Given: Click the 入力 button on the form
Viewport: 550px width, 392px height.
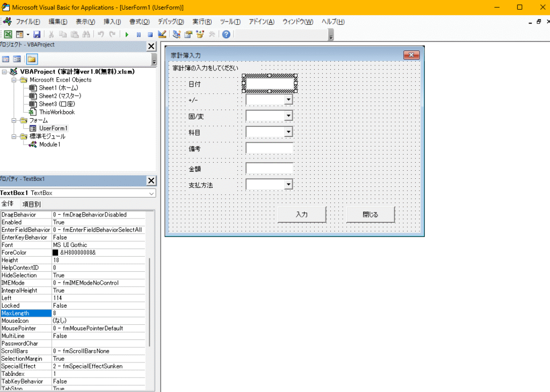Looking at the screenshot, I should click(302, 214).
